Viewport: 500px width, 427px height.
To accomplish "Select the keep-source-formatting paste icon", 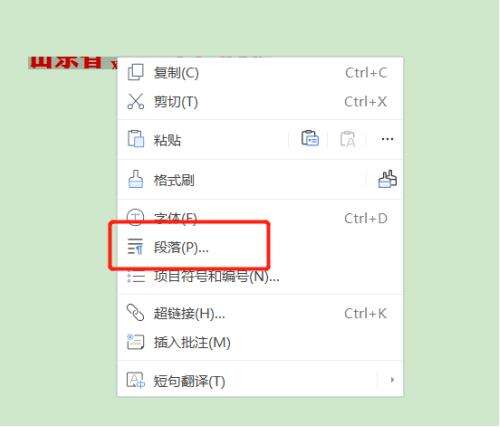I will tap(310, 138).
